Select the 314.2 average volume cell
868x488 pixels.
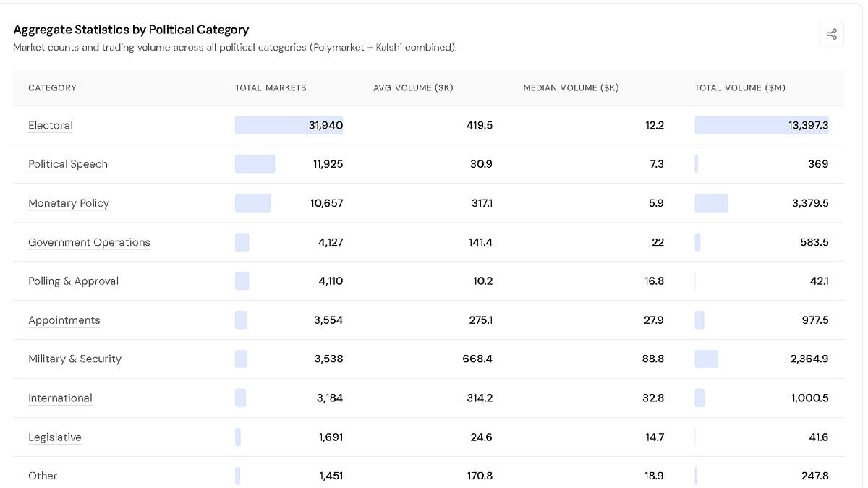click(480, 398)
